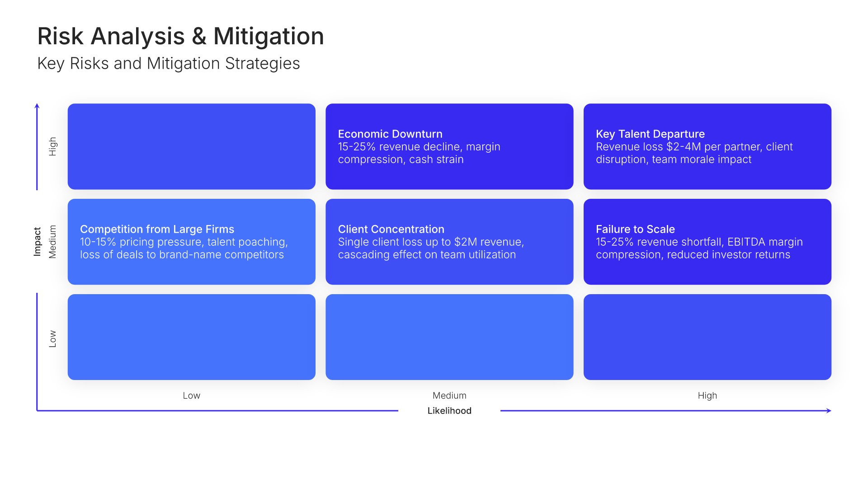The height and width of the screenshot is (488, 868).
Task: Select the Key Risks and Mitigation Strategies subtitle
Action: point(168,64)
